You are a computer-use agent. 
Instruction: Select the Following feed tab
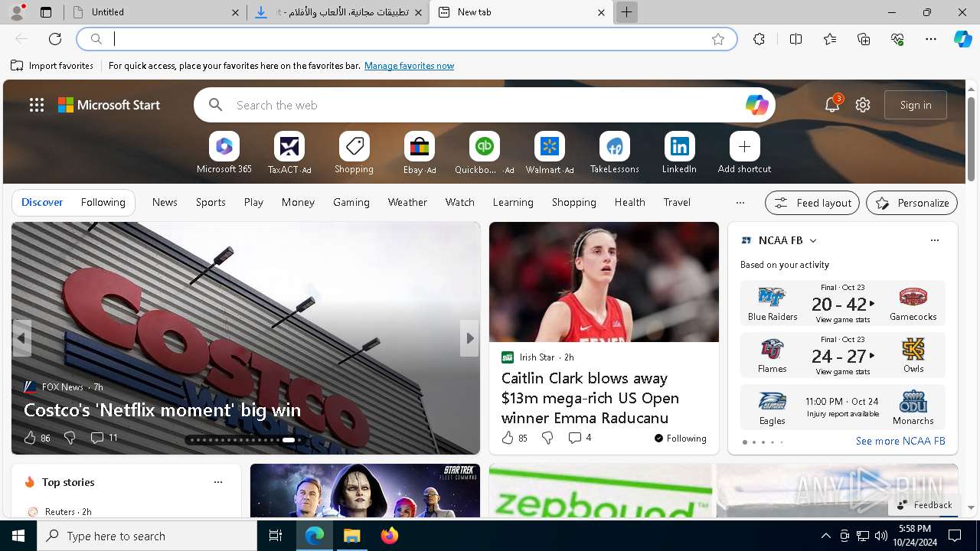click(103, 203)
